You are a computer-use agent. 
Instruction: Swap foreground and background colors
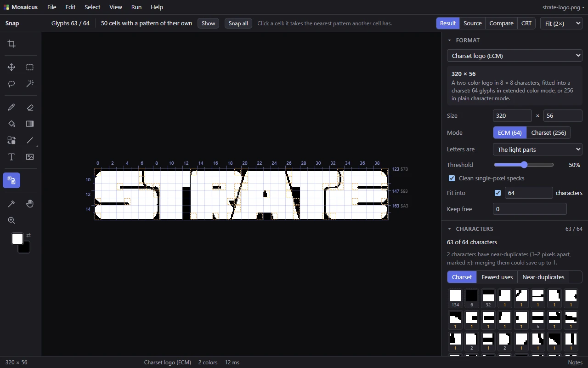[28, 235]
